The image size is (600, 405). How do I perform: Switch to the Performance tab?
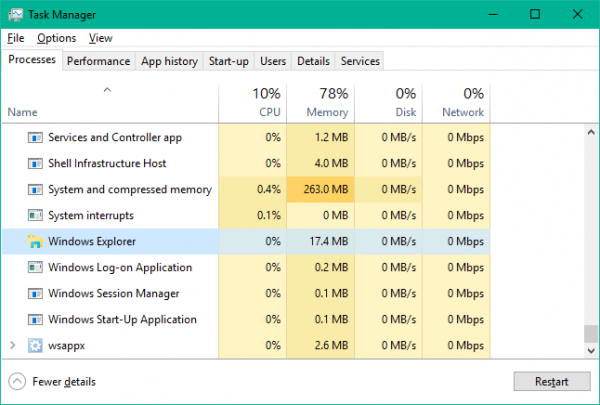(98, 61)
